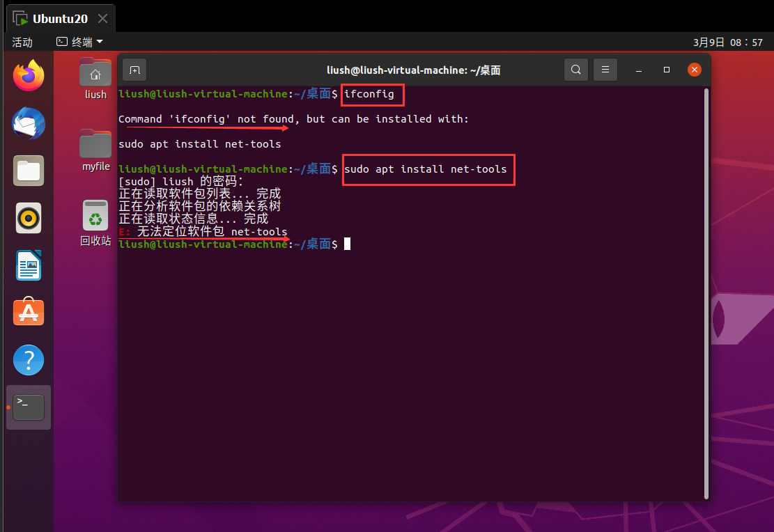Open the liush home folder on the desktop

click(95, 72)
